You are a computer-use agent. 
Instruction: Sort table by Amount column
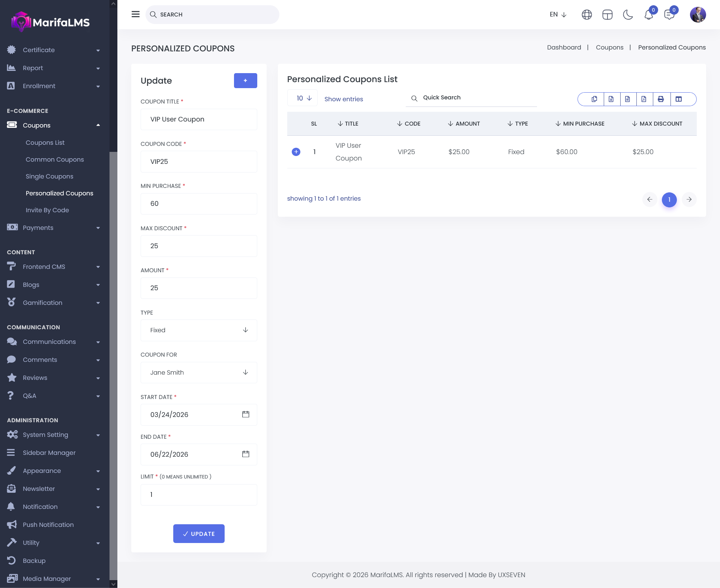coord(464,124)
